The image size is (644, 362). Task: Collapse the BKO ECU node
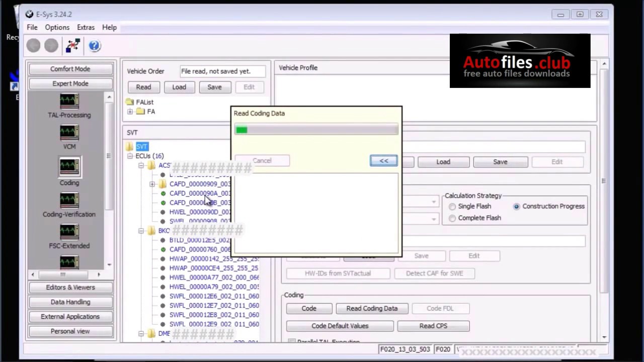tap(141, 231)
